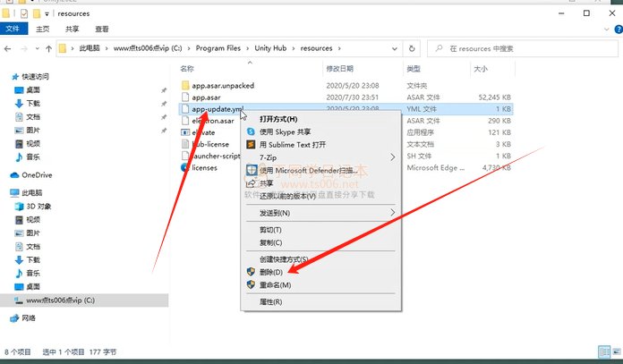Select the elevate application file icon
This screenshot has height=364, width=623.
(185, 132)
